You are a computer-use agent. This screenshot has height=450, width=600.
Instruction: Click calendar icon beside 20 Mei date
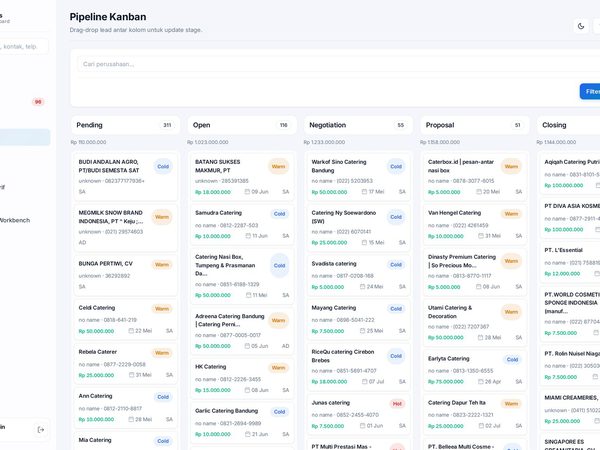[479, 191]
